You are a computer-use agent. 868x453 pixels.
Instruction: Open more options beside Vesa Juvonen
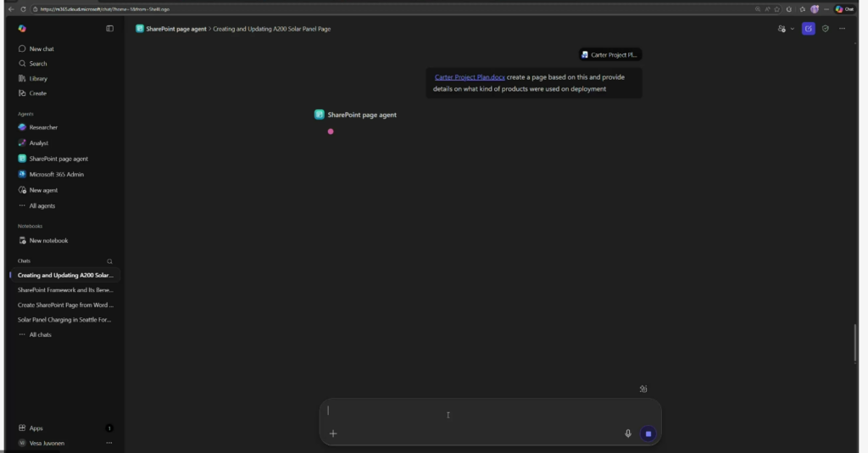109,443
